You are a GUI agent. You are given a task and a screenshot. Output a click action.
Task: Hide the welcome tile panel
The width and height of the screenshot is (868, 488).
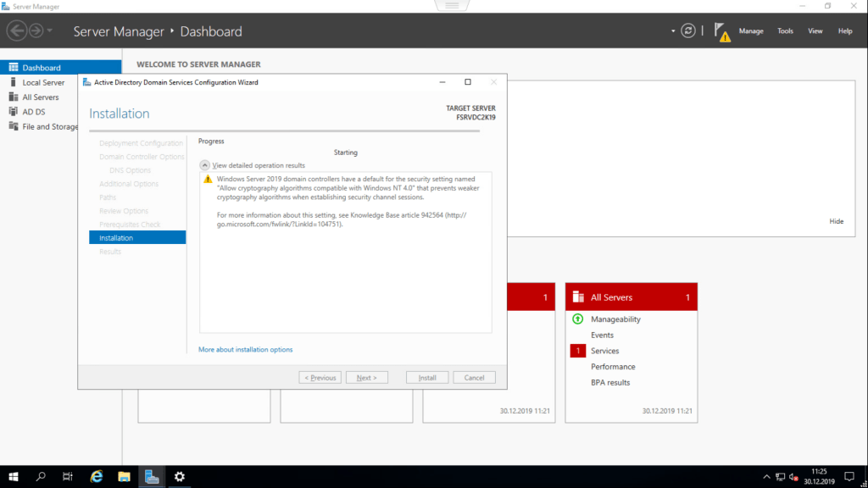836,221
